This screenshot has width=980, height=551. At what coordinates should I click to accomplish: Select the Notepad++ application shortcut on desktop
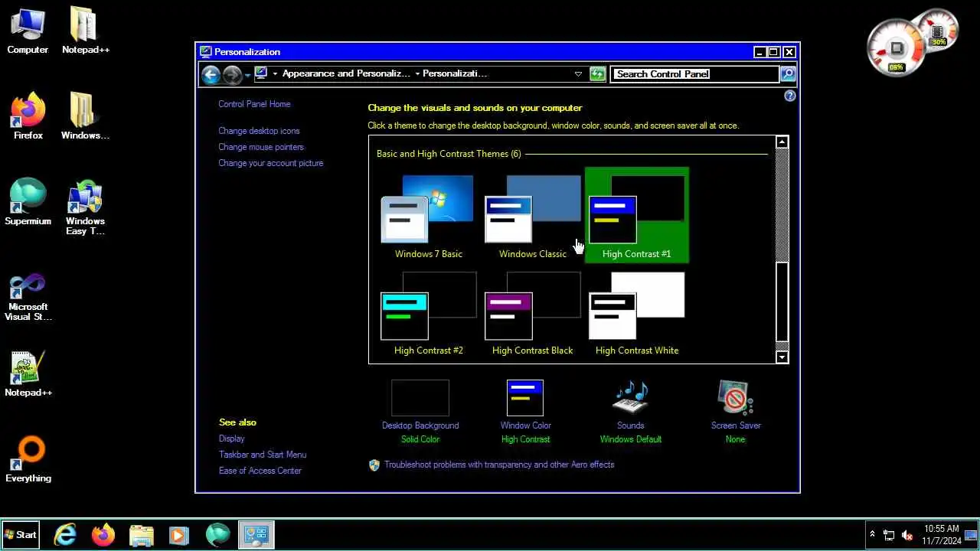coord(28,374)
